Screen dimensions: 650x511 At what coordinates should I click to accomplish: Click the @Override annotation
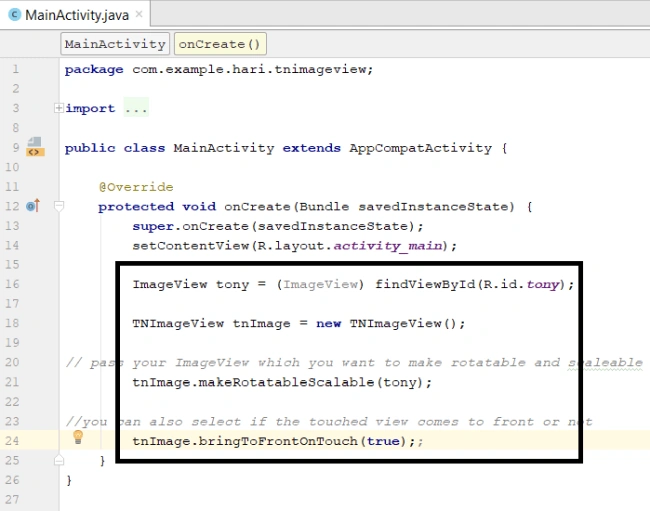pyautogui.click(x=136, y=187)
